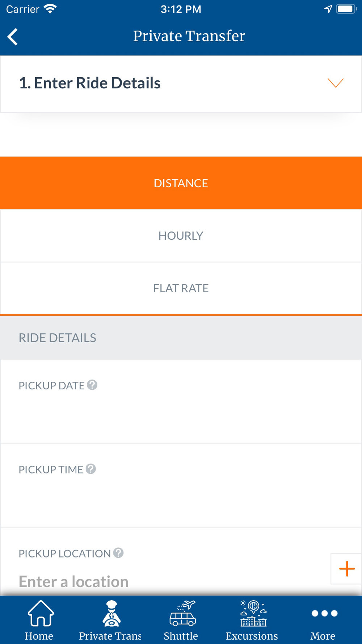362x644 pixels.
Task: Show help for Pickup Date
Action: tap(92, 385)
